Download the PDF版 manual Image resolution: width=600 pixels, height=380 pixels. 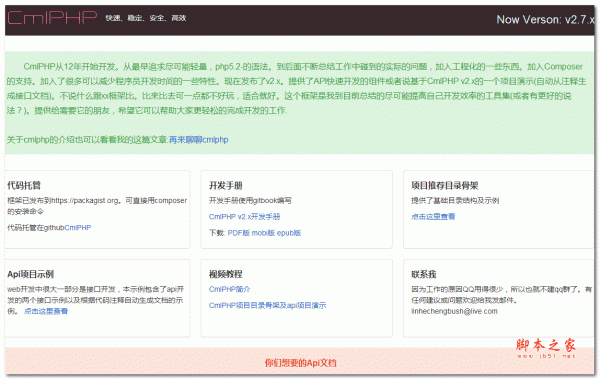point(239,233)
